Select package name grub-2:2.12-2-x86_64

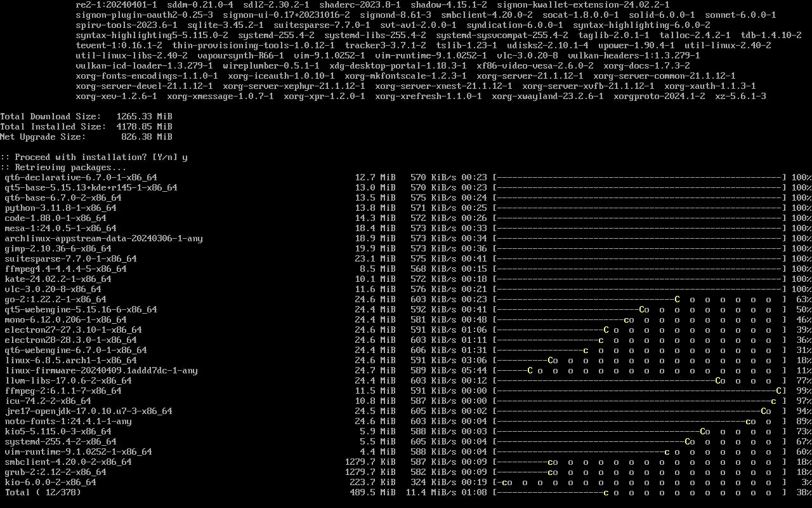pos(56,472)
